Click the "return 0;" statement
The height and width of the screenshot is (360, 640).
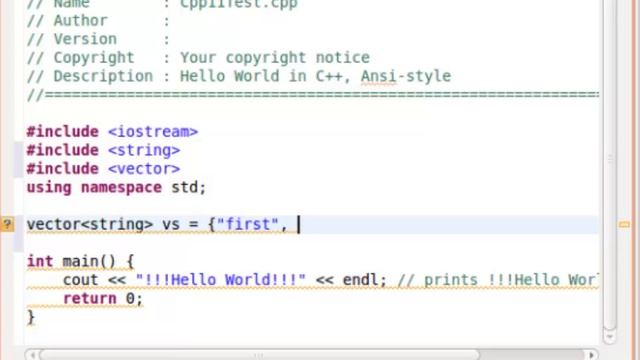(103, 298)
